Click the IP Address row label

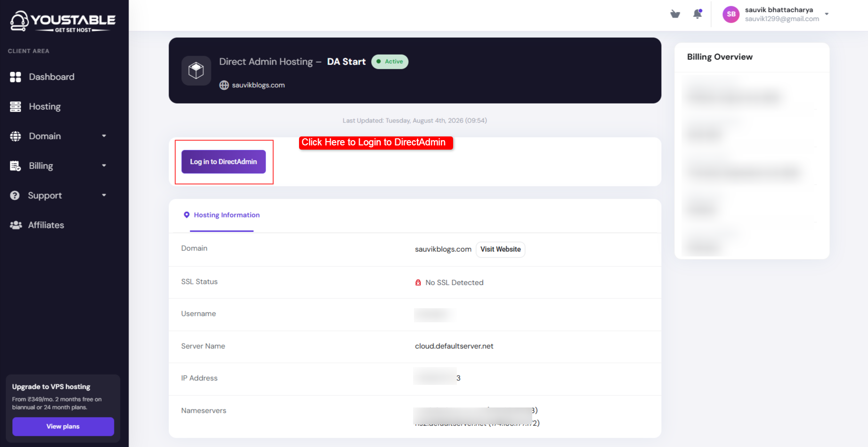point(199,378)
